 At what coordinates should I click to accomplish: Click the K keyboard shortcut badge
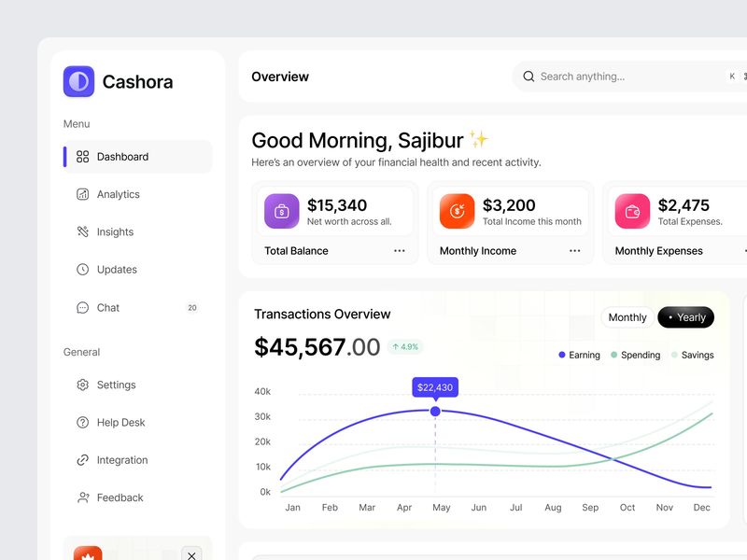[732, 77]
